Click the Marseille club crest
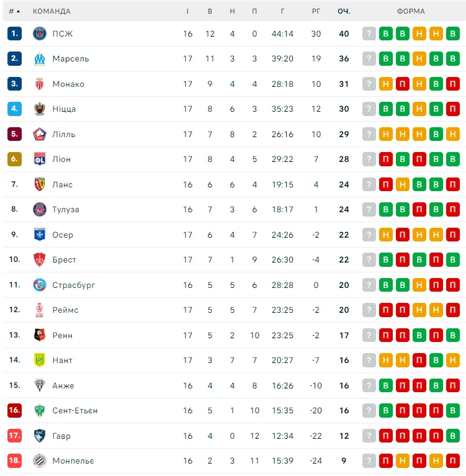 [40, 59]
